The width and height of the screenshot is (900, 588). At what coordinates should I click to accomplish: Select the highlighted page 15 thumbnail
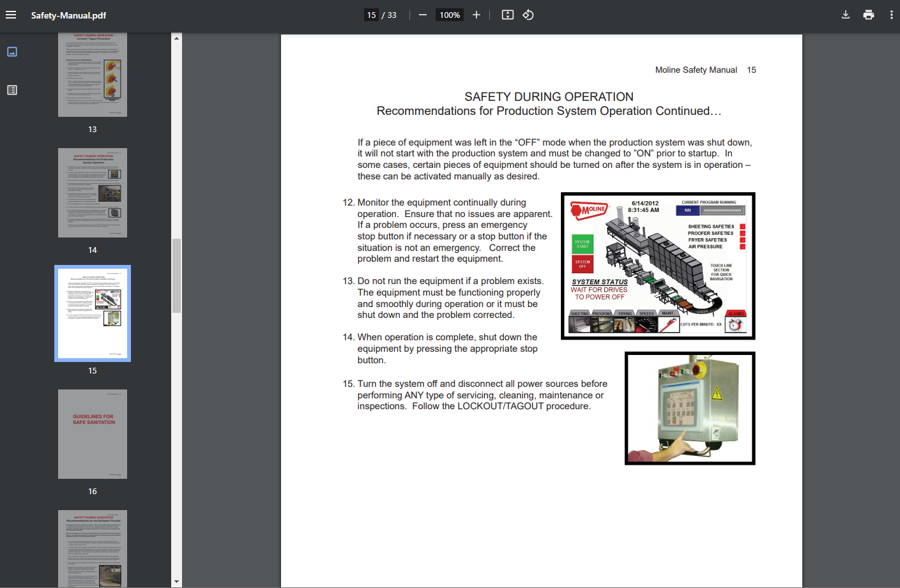click(x=93, y=313)
